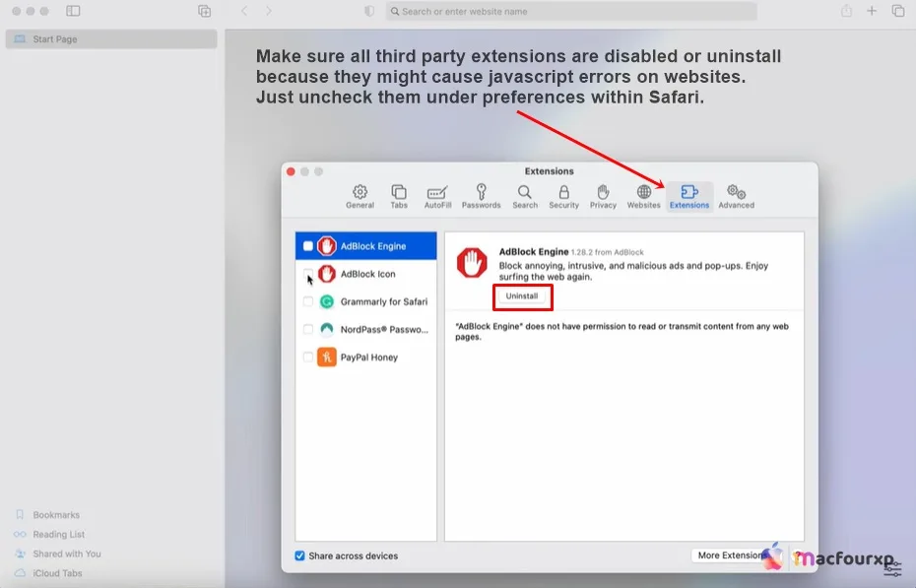916x588 pixels.
Task: Switch to the Tabs preferences pane
Action: (x=399, y=197)
